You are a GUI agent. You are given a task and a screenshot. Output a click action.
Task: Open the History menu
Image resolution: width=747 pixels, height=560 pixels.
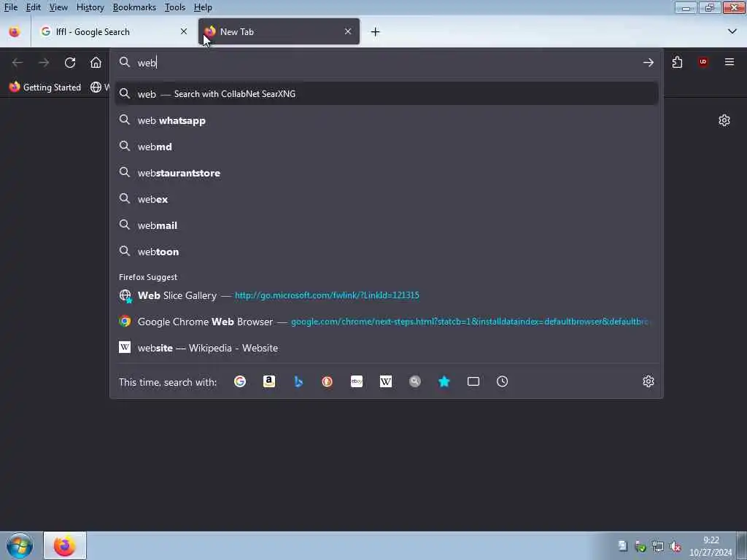tap(90, 7)
